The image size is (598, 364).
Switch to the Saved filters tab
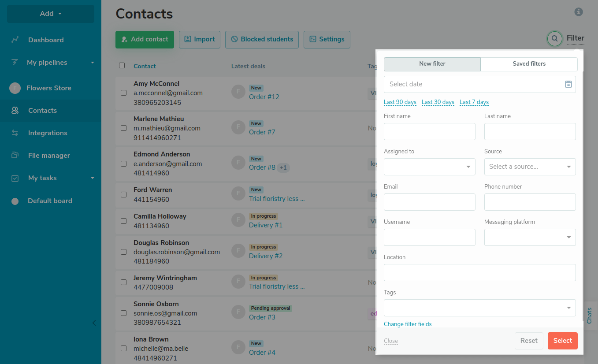coord(529,64)
